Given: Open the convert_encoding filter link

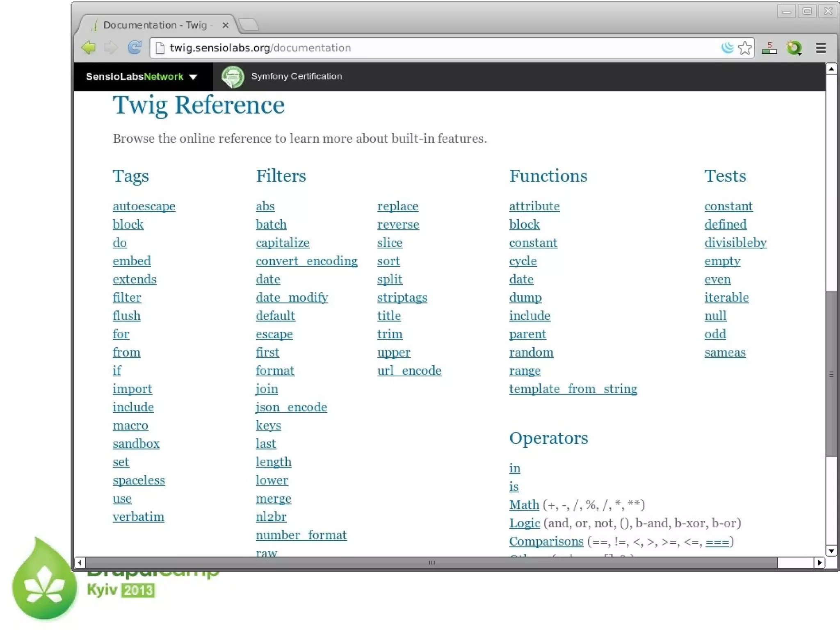Looking at the screenshot, I should point(307,261).
